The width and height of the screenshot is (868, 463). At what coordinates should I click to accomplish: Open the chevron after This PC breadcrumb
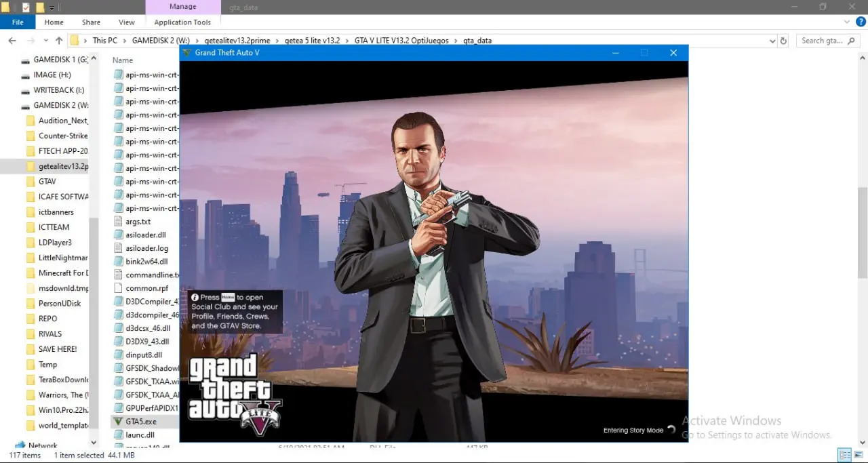coord(125,41)
